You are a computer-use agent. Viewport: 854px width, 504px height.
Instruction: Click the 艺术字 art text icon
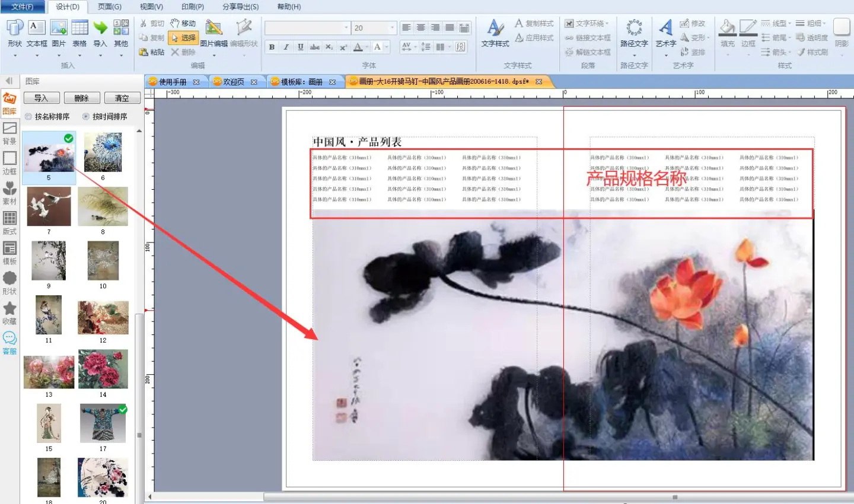click(666, 28)
